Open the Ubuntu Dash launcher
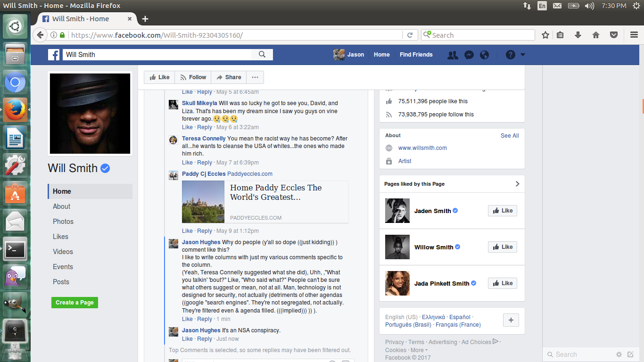 (15, 26)
